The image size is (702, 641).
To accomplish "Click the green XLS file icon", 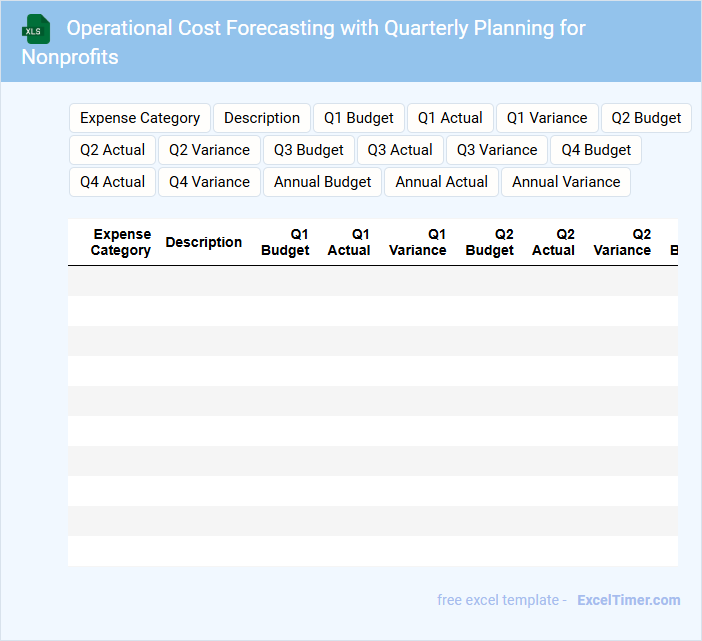I will click(x=36, y=29).
